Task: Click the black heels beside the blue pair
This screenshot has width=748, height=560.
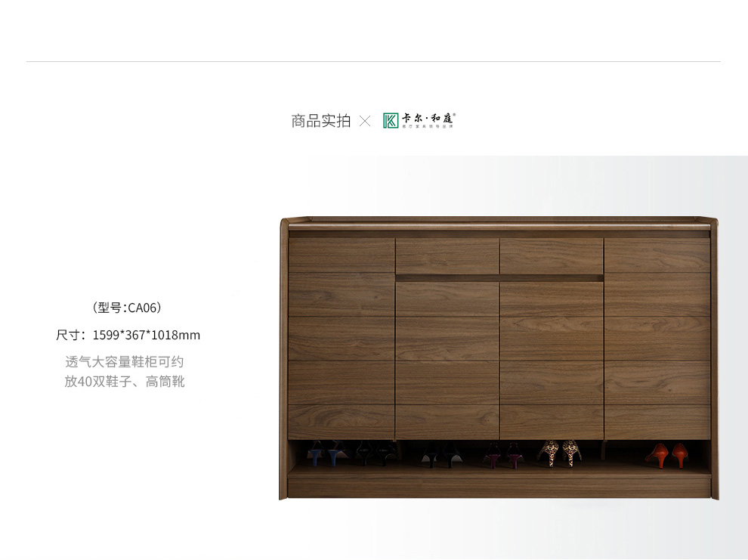Action: (x=377, y=453)
